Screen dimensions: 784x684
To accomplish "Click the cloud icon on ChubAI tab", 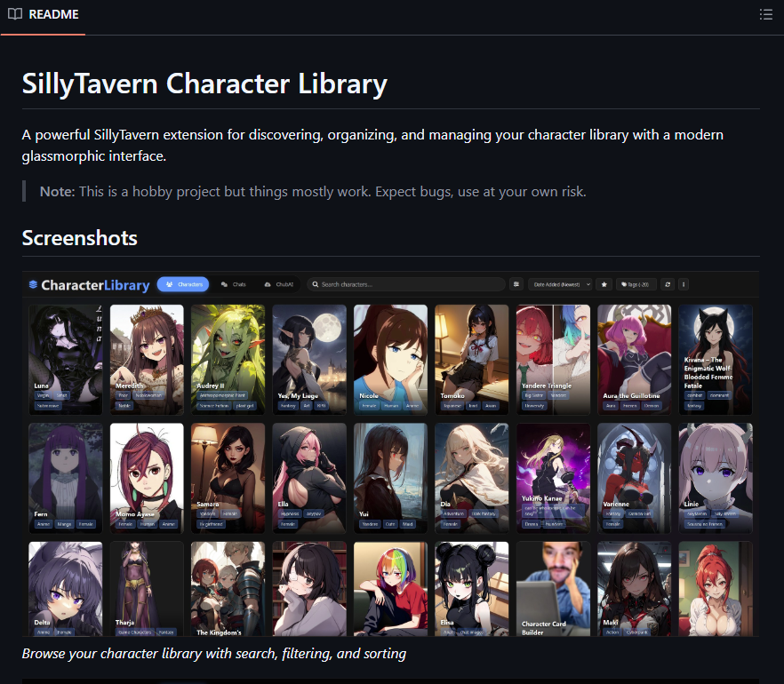I will click(268, 284).
